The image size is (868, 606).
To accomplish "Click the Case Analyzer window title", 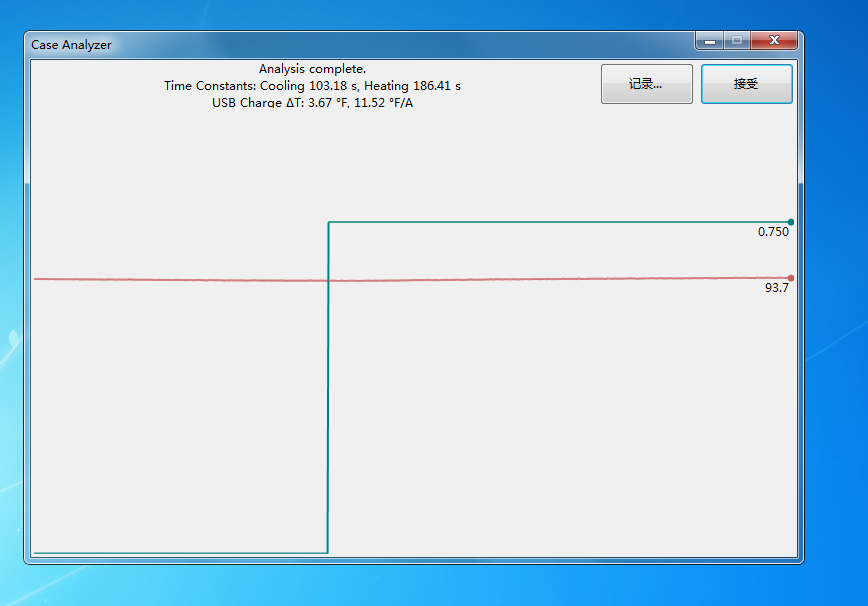I will pyautogui.click(x=71, y=45).
